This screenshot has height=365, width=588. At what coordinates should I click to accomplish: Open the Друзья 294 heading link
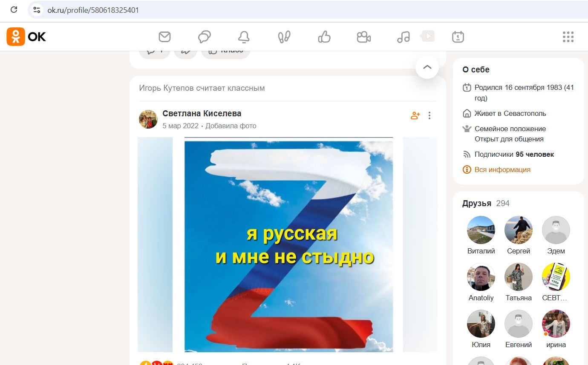(486, 203)
